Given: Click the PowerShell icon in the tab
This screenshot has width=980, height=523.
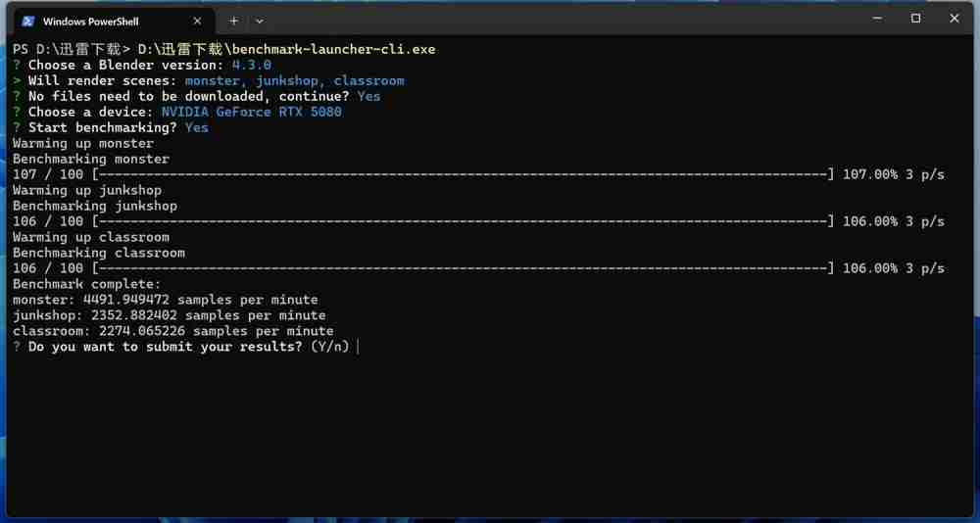Looking at the screenshot, I should (28, 21).
